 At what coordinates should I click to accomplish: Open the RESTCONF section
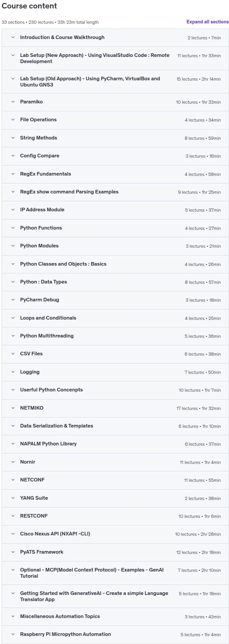tap(115, 516)
